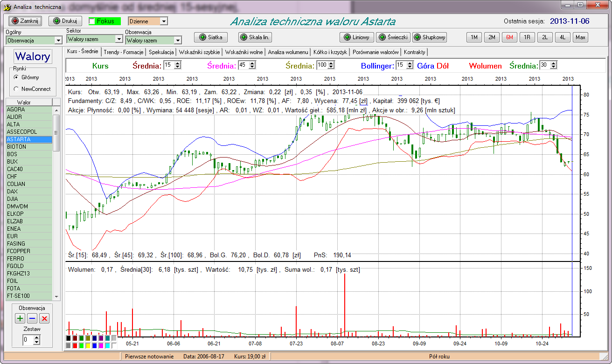
Task: Open the Sektor Walory razem dropdown
Action: (x=119, y=40)
